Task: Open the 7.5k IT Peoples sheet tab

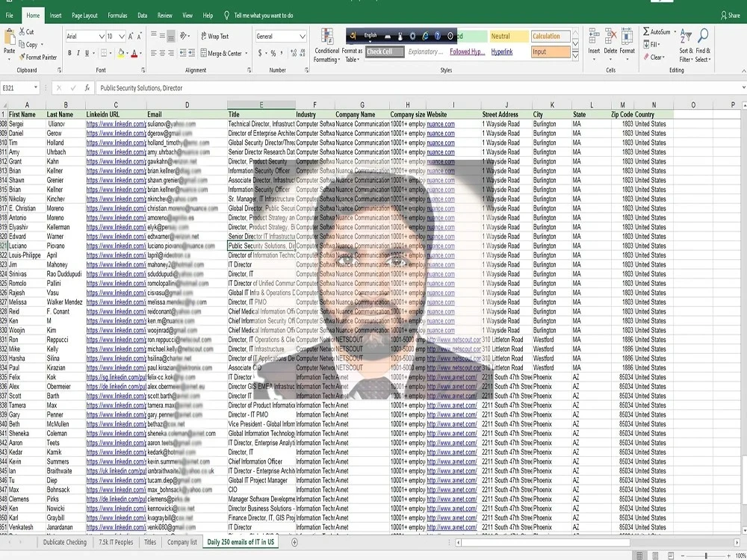Action: [116, 542]
